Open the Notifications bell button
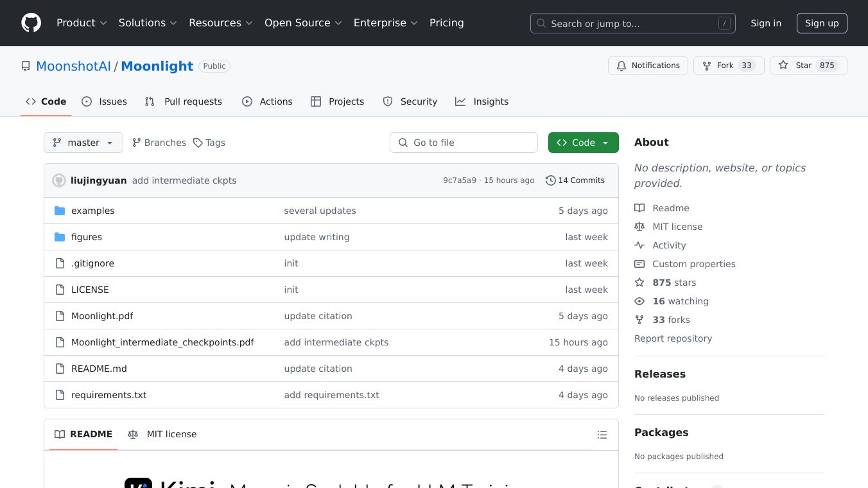Screen dimensions: 868x488 click(x=648, y=65)
